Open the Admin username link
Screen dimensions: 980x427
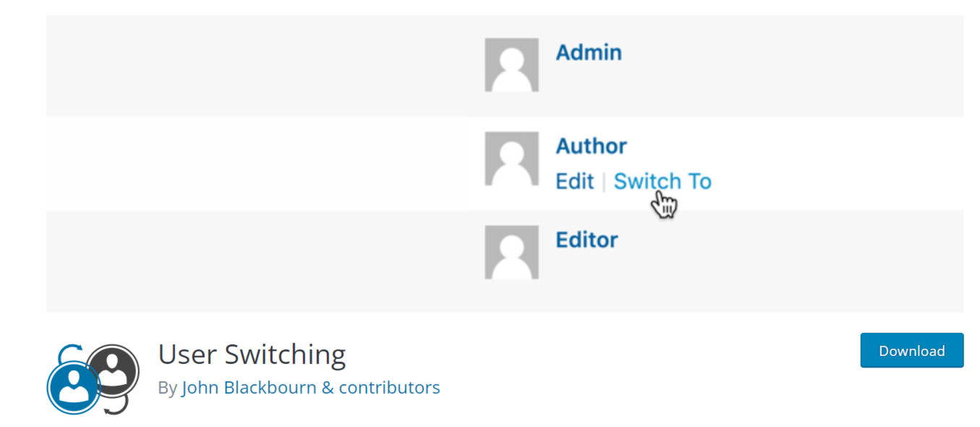(x=588, y=53)
